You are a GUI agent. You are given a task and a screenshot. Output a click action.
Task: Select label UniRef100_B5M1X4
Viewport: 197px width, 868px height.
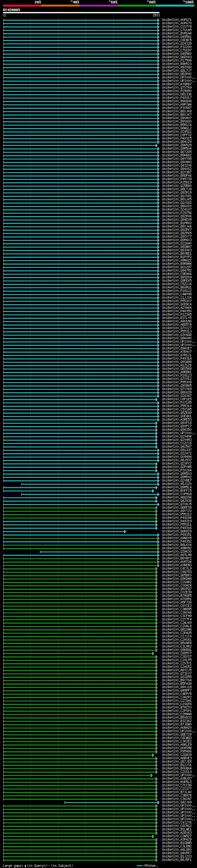177,125
